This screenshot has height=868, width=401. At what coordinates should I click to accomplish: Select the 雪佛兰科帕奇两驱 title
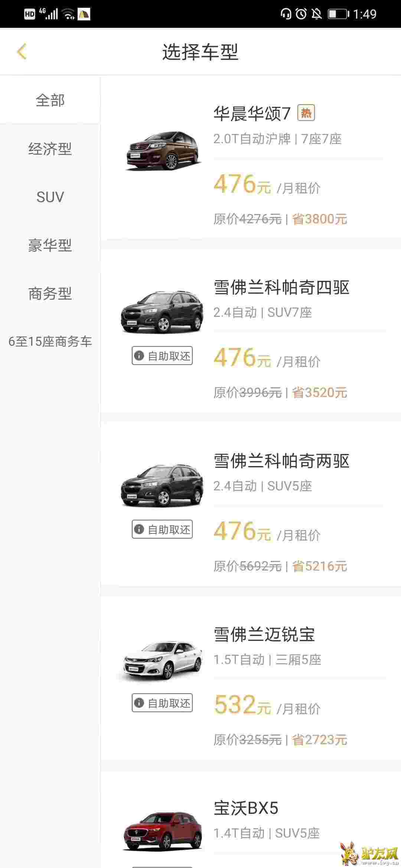coord(281,461)
